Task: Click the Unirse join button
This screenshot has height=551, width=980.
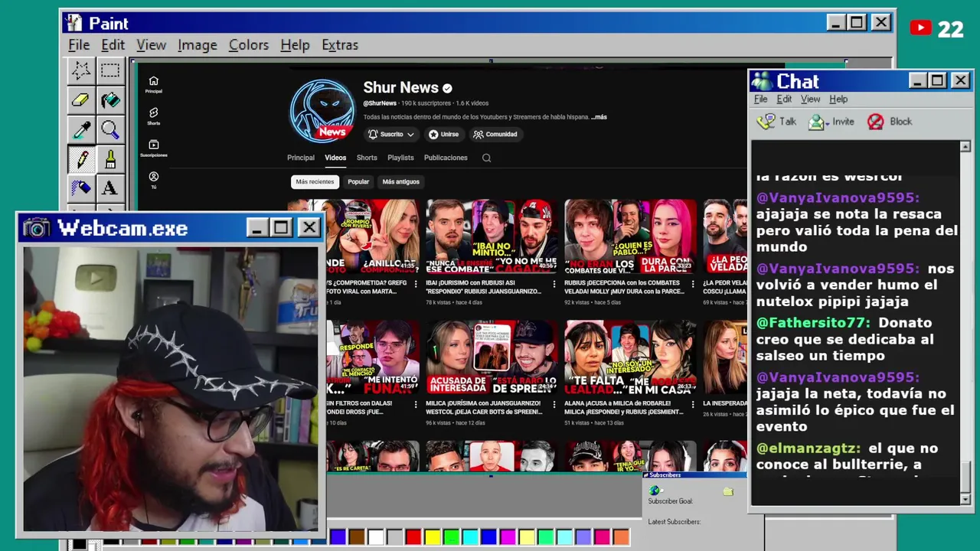Action: coord(444,134)
